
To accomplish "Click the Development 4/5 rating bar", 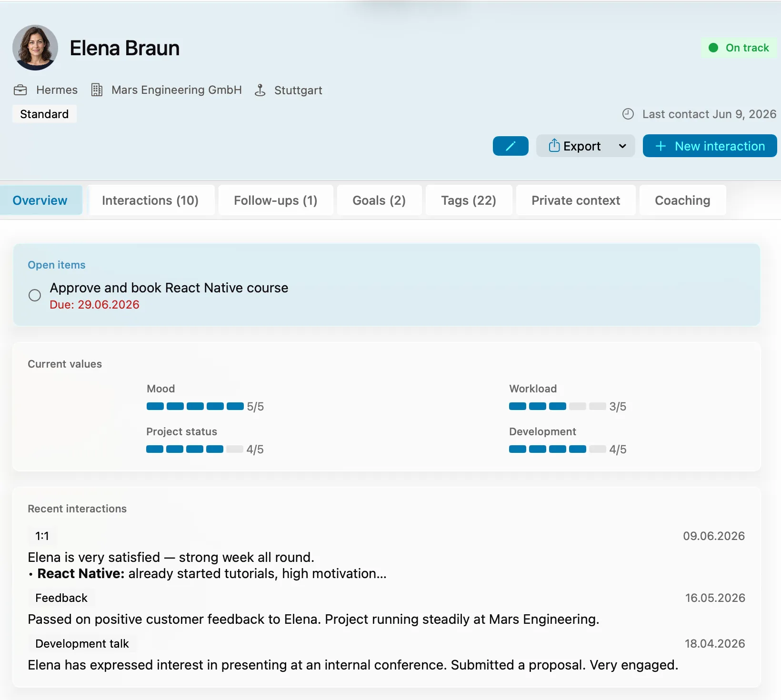I will tap(558, 449).
